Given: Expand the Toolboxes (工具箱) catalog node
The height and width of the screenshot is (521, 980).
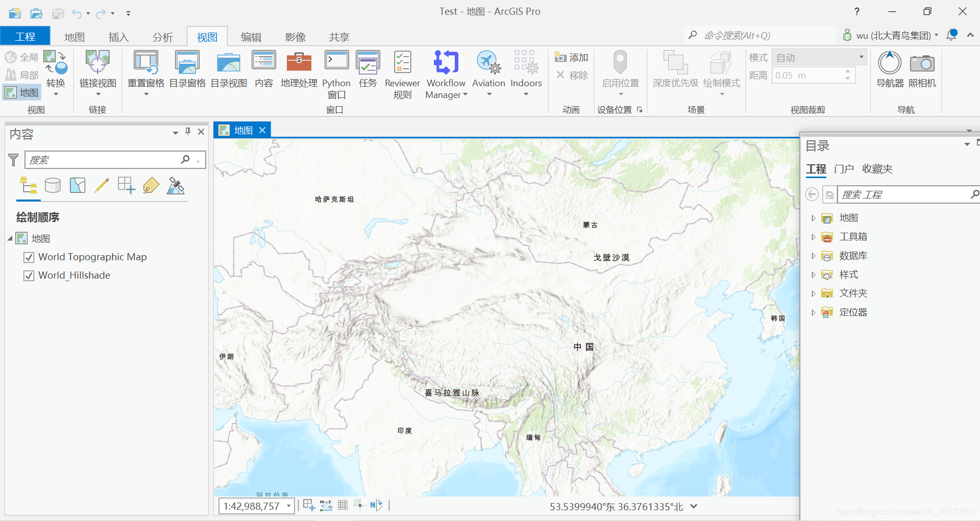Looking at the screenshot, I should click(813, 237).
